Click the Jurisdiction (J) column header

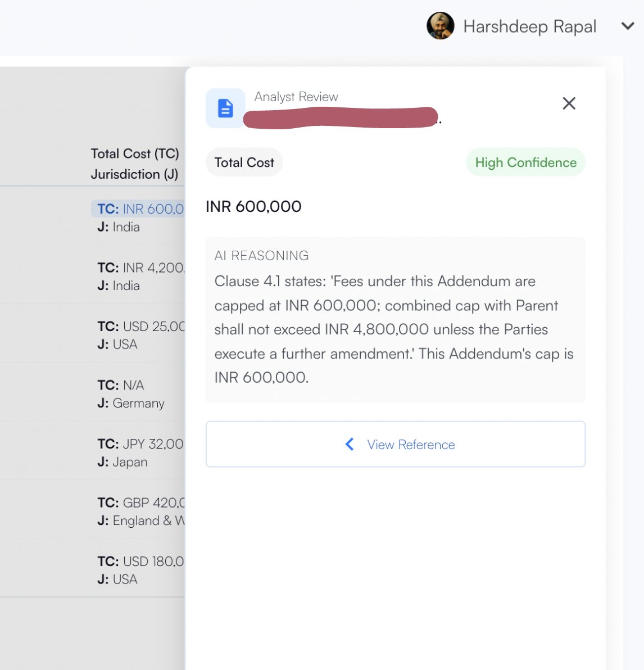(x=134, y=174)
